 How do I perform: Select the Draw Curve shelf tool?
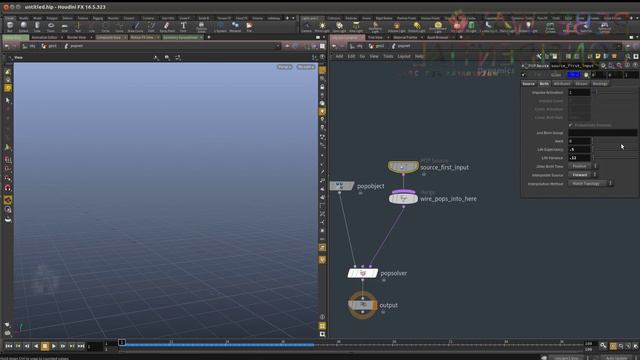coord(136,27)
